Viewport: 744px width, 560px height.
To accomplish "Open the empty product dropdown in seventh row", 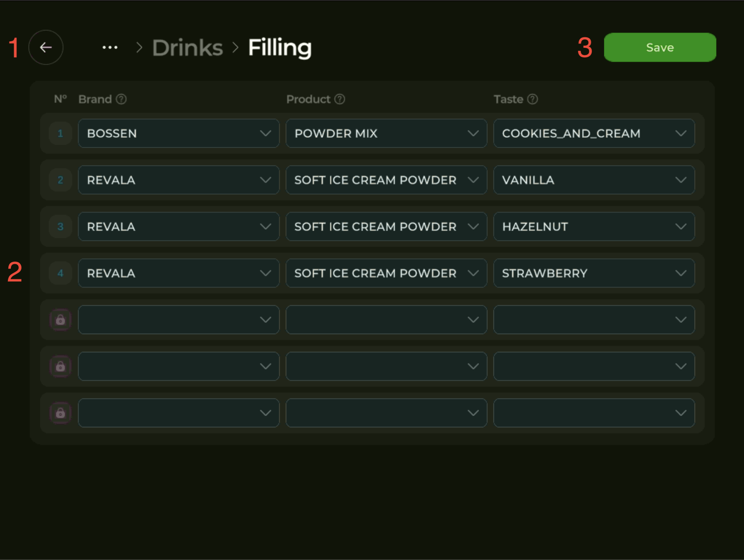I will pyautogui.click(x=386, y=413).
